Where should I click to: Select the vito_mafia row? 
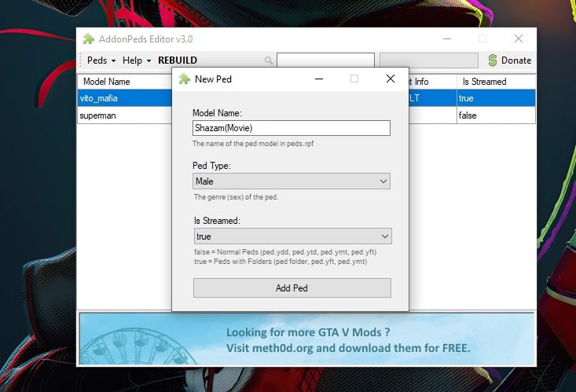(x=124, y=98)
